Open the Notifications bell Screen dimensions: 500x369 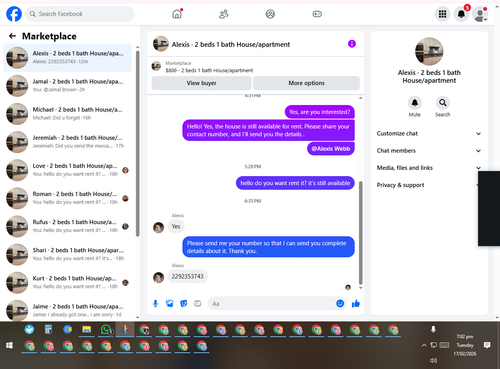coord(461,14)
